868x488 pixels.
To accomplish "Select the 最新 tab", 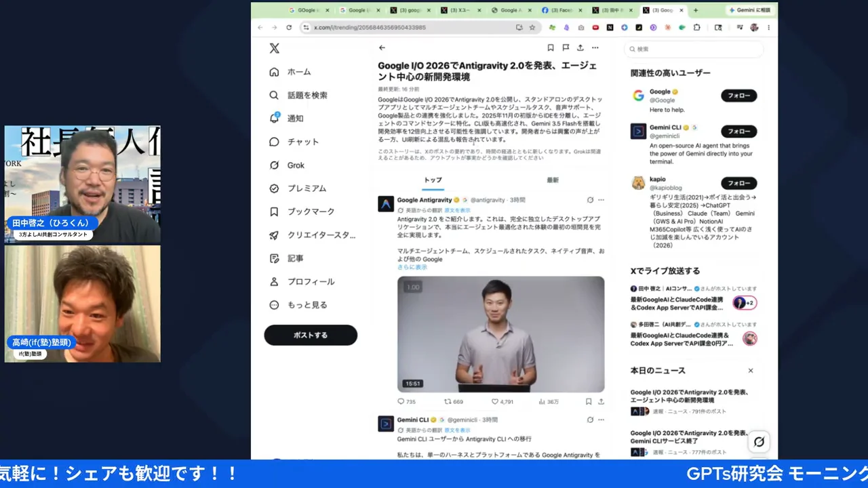I will 553,180.
